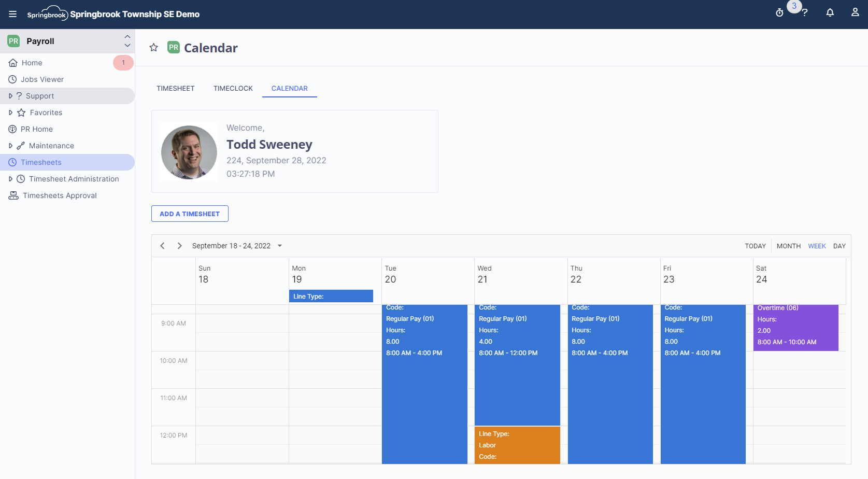Image resolution: width=868 pixels, height=479 pixels.
Task: Click the notification bell icon
Action: pyautogui.click(x=830, y=11)
